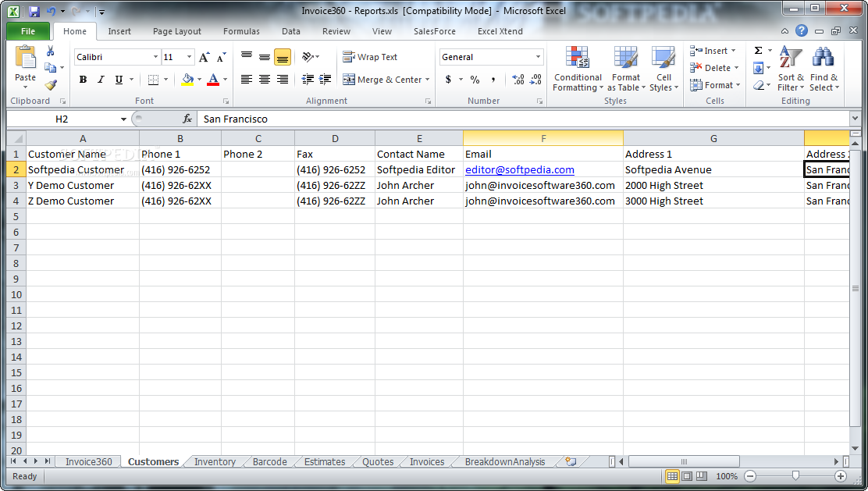
Task: Switch to the BreakdownAnalysis sheet tab
Action: pos(505,461)
